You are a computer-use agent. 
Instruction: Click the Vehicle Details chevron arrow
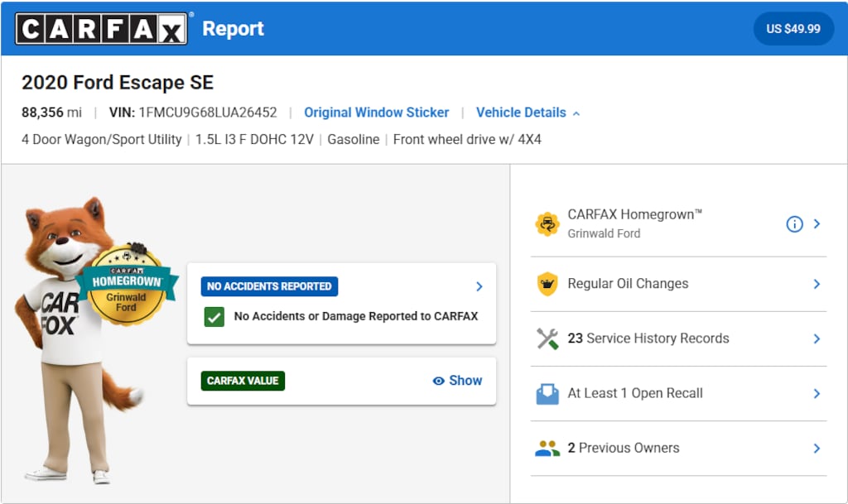576,113
